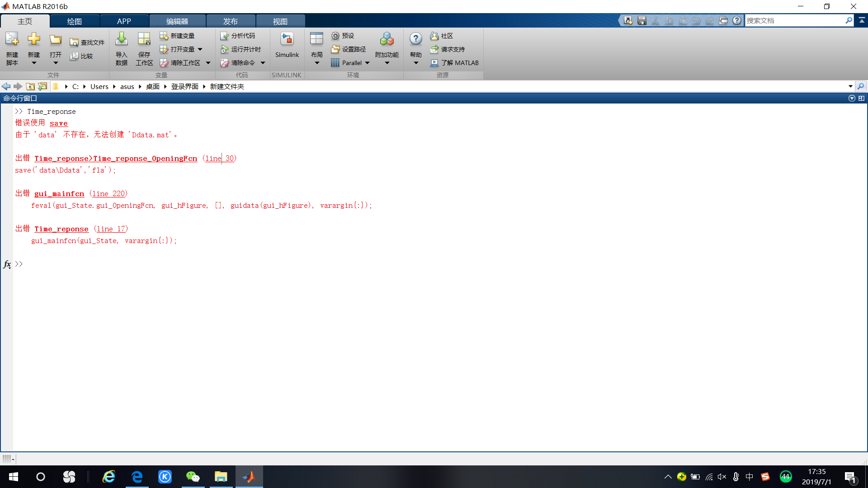Open WeChat from the taskbar

click(193, 477)
